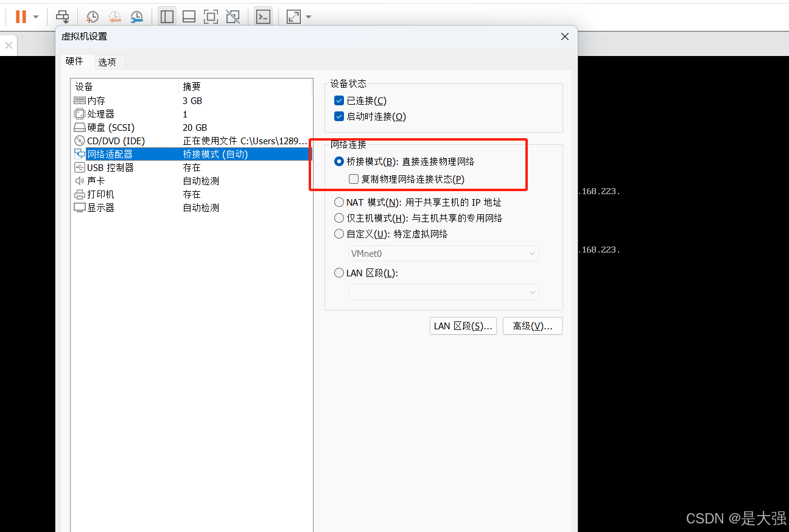Check 复制物理网络连接状态(P) checkbox

pos(353,179)
